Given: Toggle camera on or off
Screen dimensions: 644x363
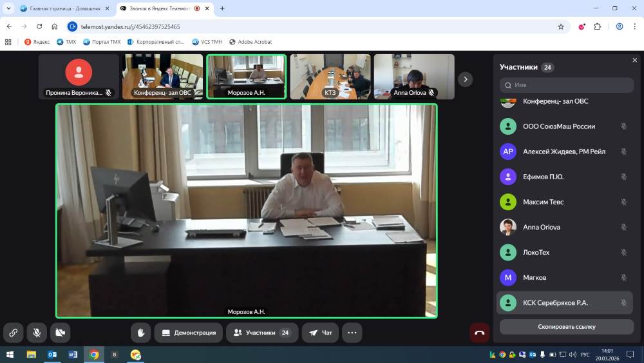Looking at the screenshot, I should [60, 333].
